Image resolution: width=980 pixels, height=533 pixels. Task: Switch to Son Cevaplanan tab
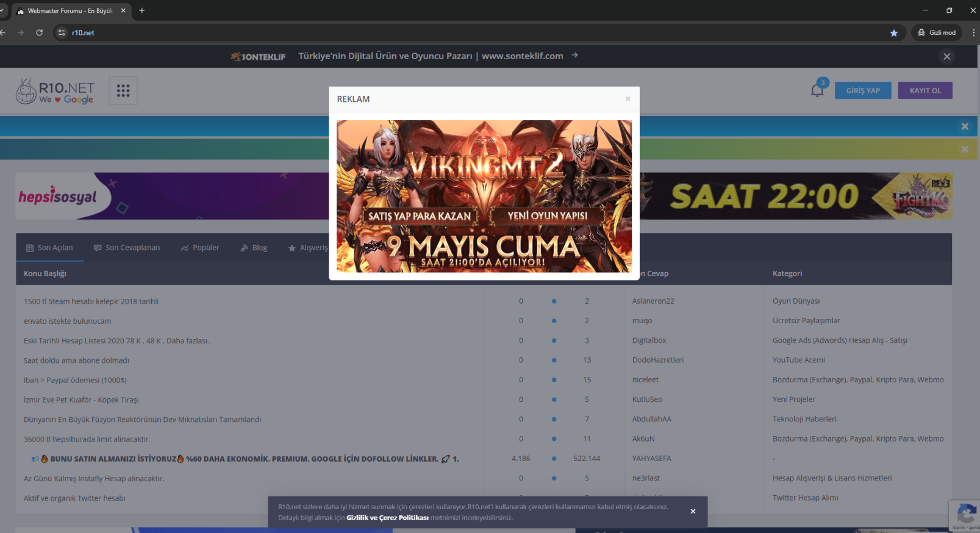tap(127, 248)
